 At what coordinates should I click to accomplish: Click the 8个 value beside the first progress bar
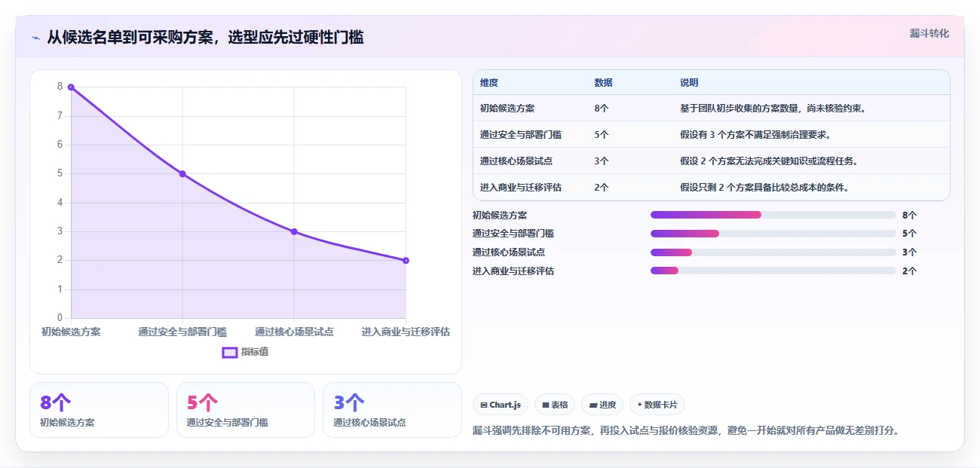909,215
